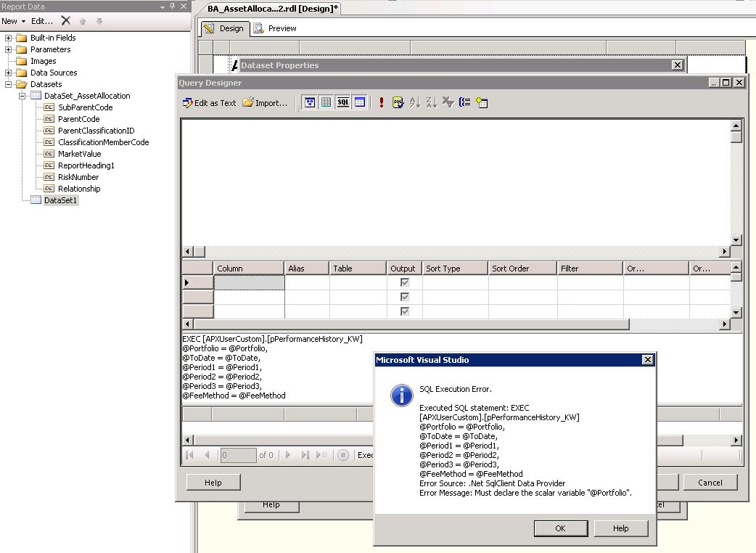Click the stop query circle icon
This screenshot has width=756, height=553.
tap(342, 455)
